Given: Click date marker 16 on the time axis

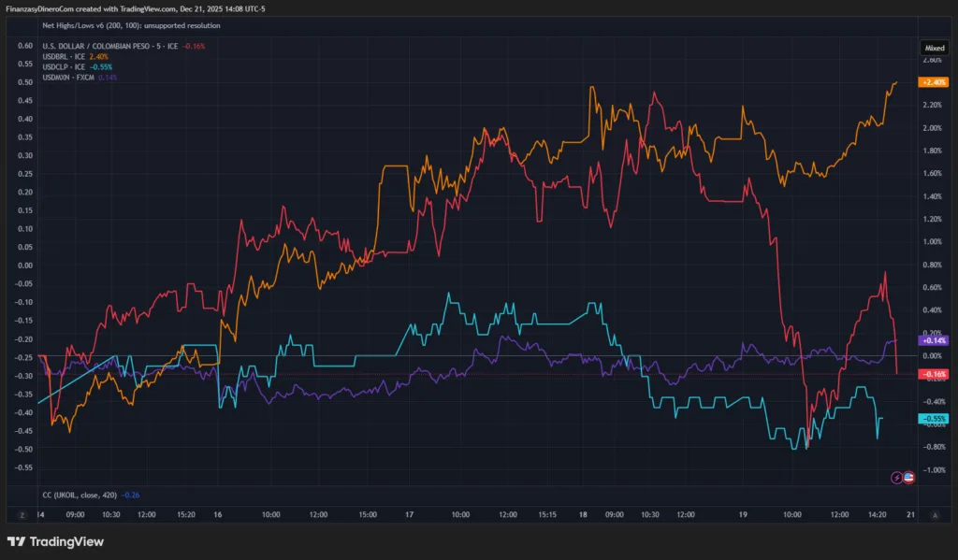Looking at the screenshot, I should tap(218, 514).
